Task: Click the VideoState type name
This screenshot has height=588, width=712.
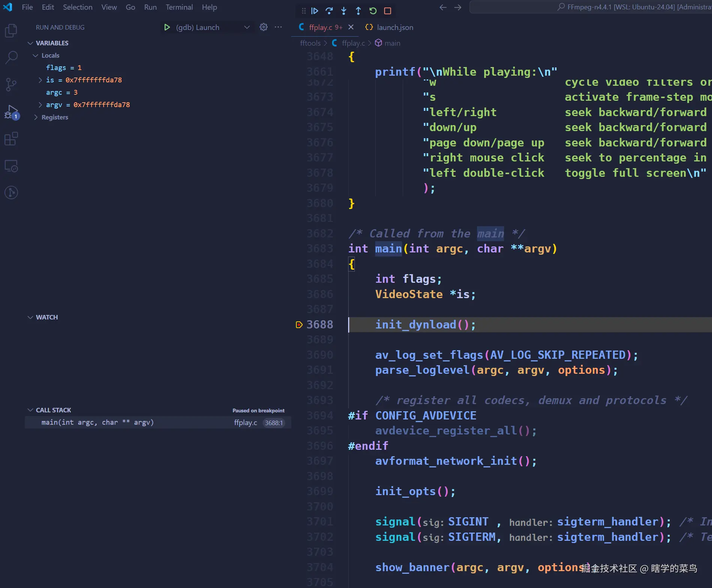Action: point(409,294)
